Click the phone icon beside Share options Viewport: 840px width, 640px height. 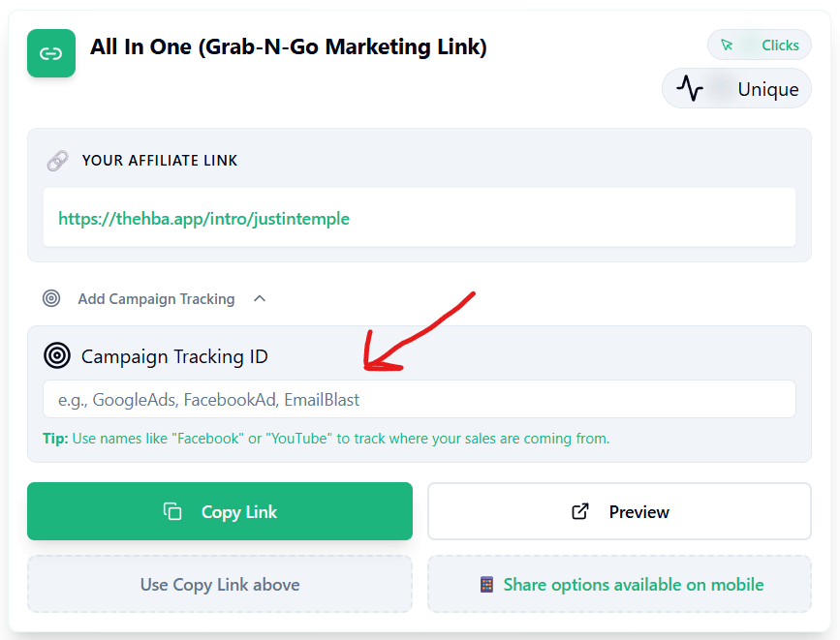point(486,585)
